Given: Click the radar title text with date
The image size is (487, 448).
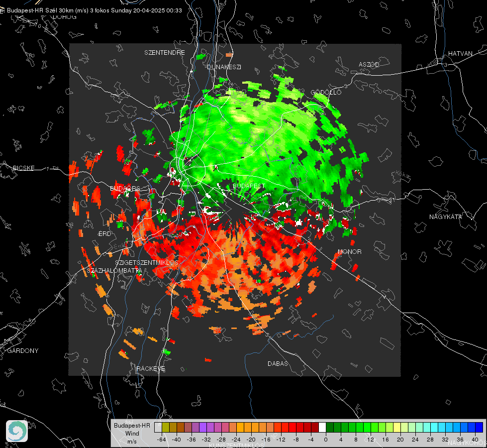Looking at the screenshot, I should [95, 10].
